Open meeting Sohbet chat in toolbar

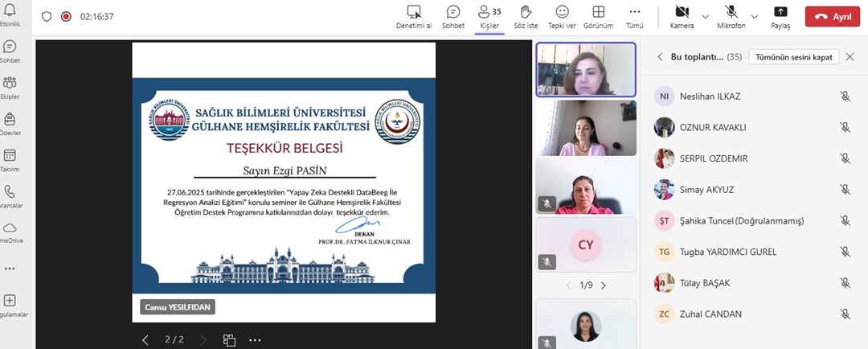(452, 17)
